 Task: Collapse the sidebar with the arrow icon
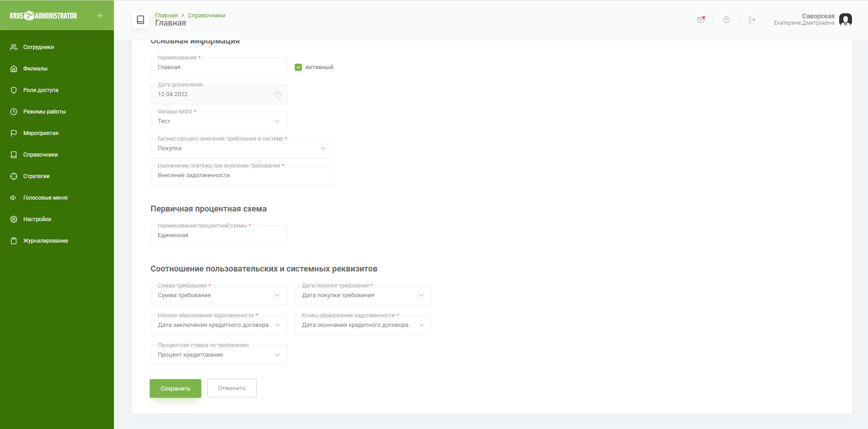click(101, 16)
